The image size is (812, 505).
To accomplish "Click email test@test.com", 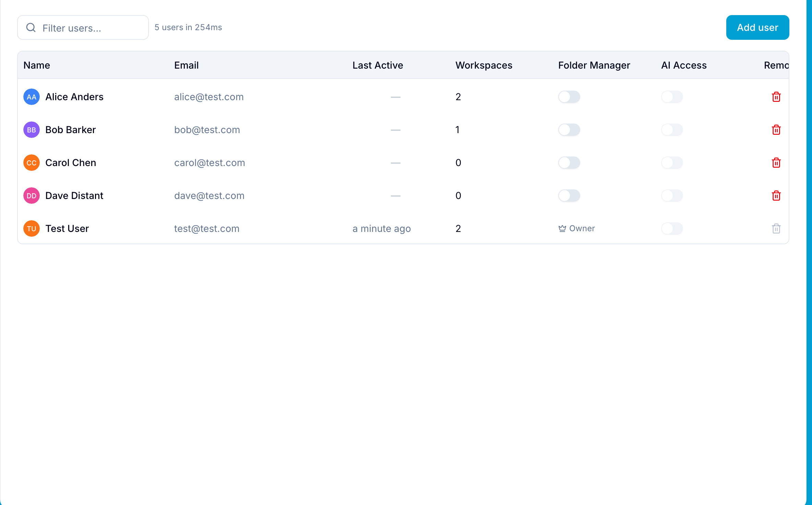I will coord(207,228).
